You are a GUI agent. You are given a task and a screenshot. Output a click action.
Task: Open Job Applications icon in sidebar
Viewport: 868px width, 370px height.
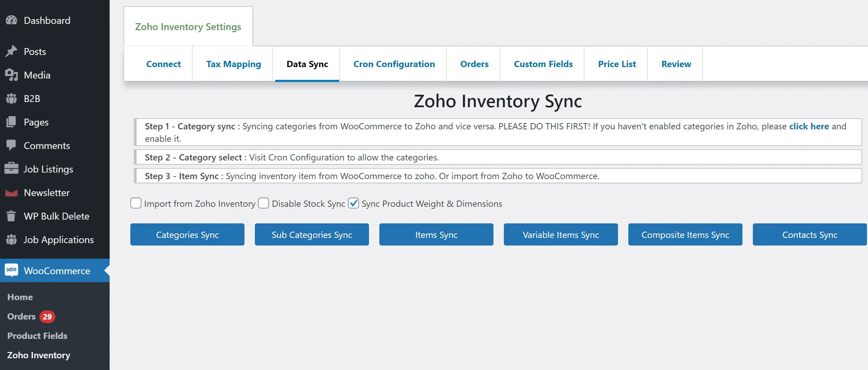[x=11, y=239]
